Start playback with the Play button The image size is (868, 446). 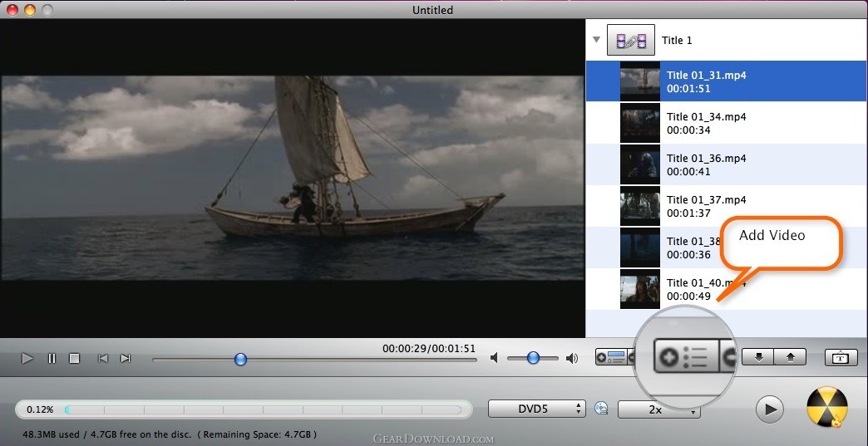coord(27,359)
